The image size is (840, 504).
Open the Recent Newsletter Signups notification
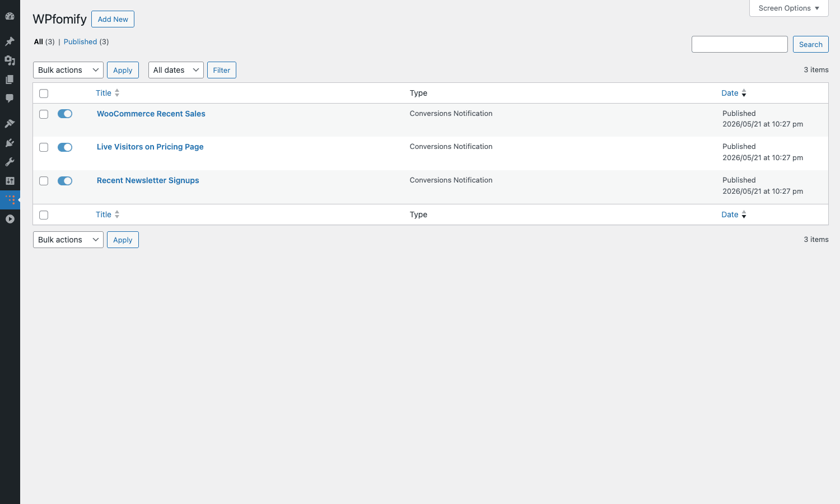pyautogui.click(x=148, y=180)
